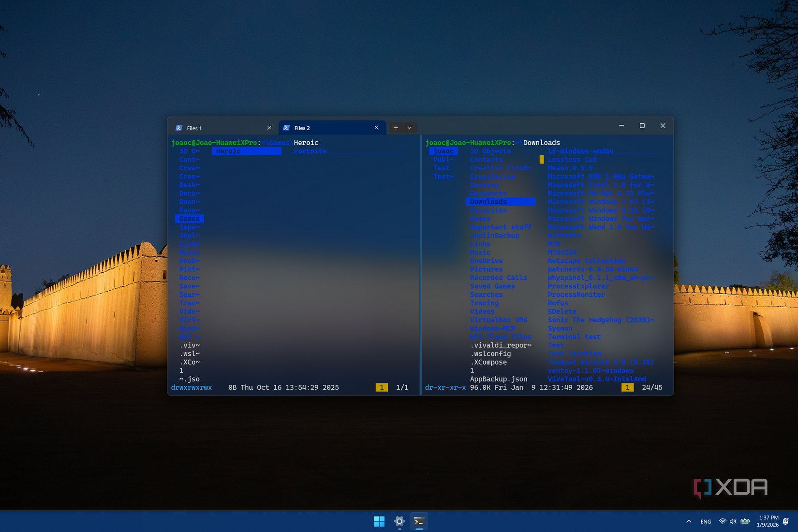Switch to the Files 1 tab
This screenshot has height=532, width=798.
click(195, 128)
